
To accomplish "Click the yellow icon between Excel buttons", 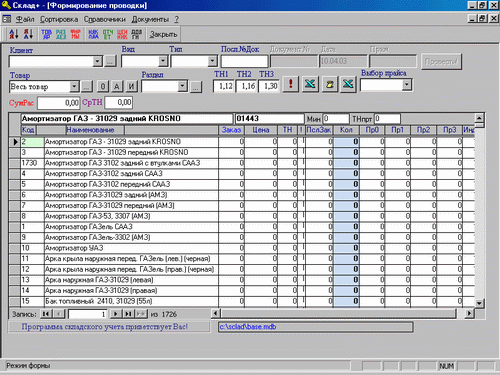I will pos(330,84).
